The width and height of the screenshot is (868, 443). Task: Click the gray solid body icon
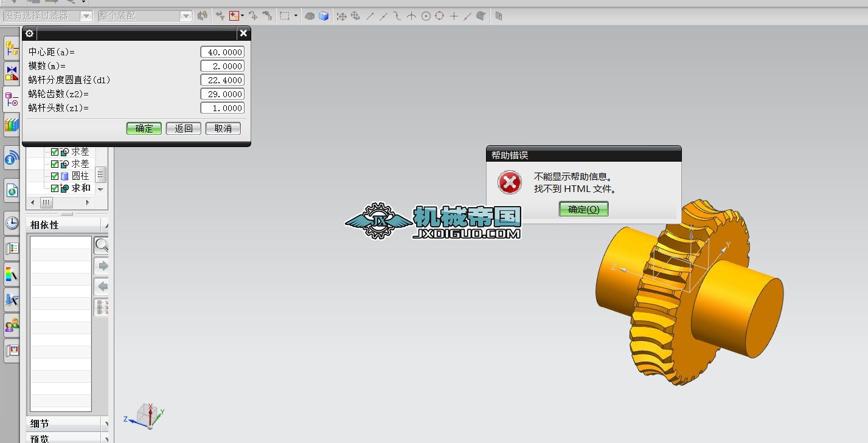point(310,16)
